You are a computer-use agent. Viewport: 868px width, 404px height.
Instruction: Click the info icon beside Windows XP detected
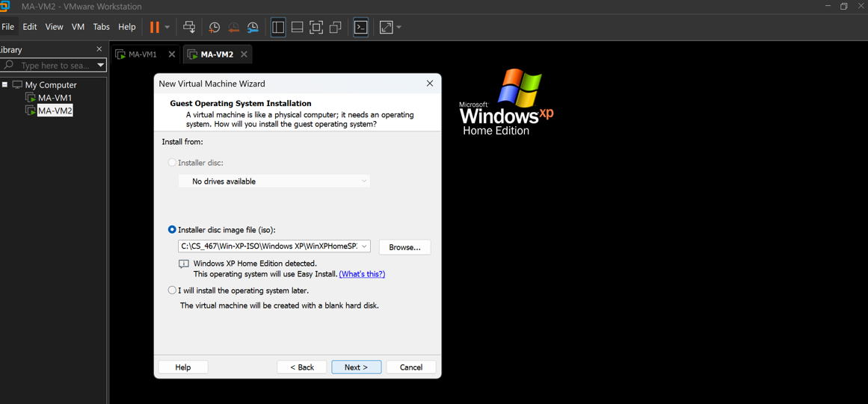coord(184,264)
